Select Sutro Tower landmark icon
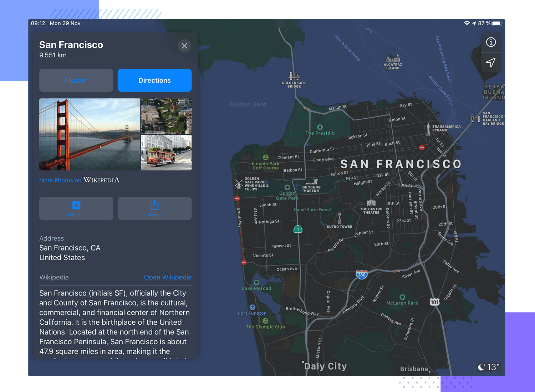Viewport: 535px width, 392px height. point(340,218)
